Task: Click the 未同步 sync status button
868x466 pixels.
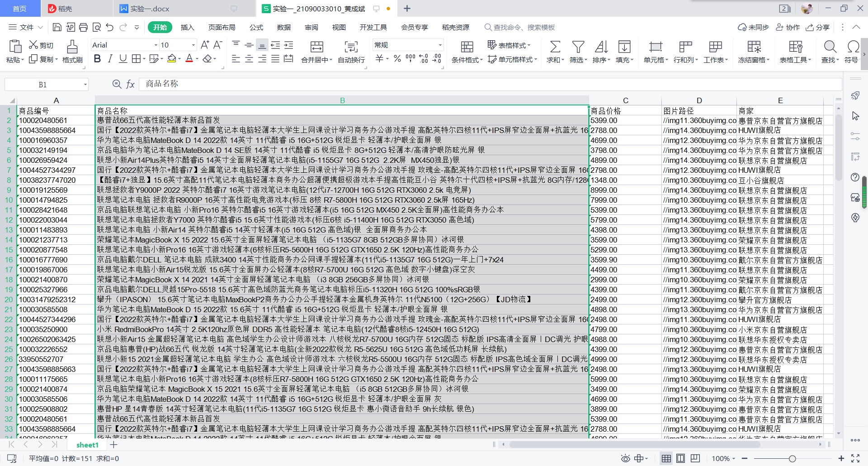Action: tap(753, 27)
